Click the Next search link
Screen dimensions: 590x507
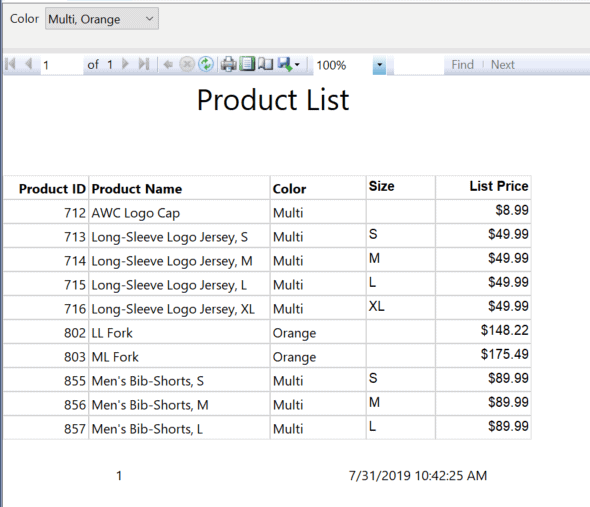[502, 65]
